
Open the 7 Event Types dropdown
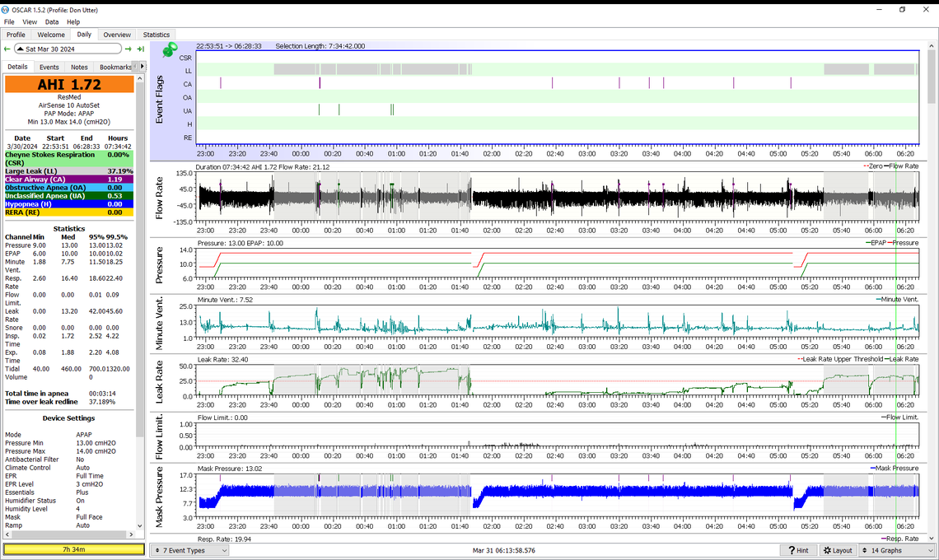pyautogui.click(x=189, y=550)
